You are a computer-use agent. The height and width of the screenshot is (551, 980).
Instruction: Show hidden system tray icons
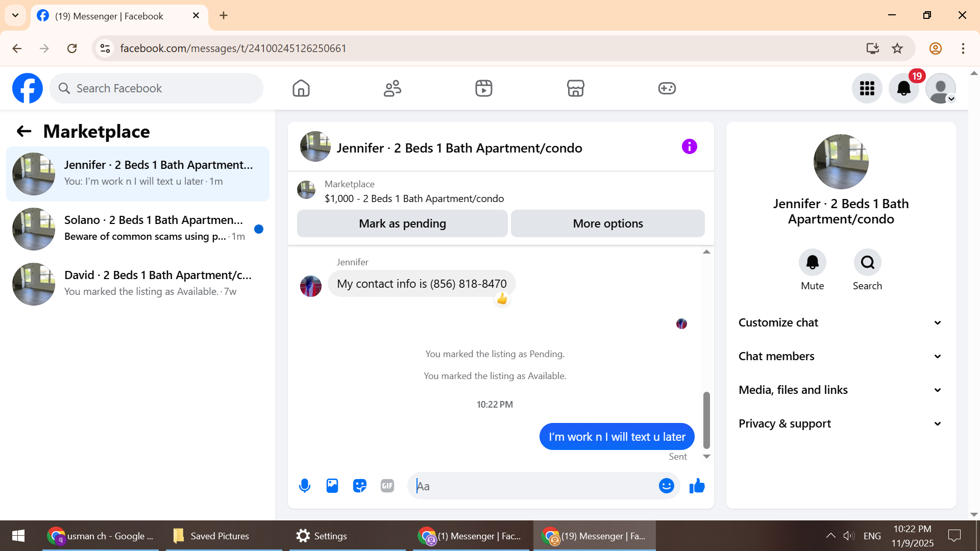click(x=831, y=536)
